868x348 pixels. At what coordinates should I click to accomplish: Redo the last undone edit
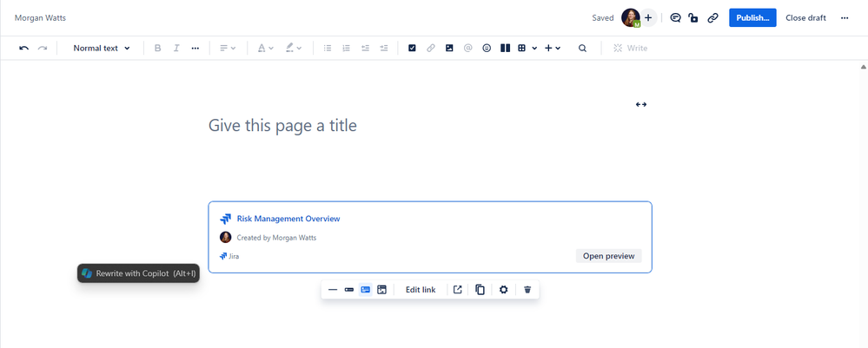click(42, 48)
